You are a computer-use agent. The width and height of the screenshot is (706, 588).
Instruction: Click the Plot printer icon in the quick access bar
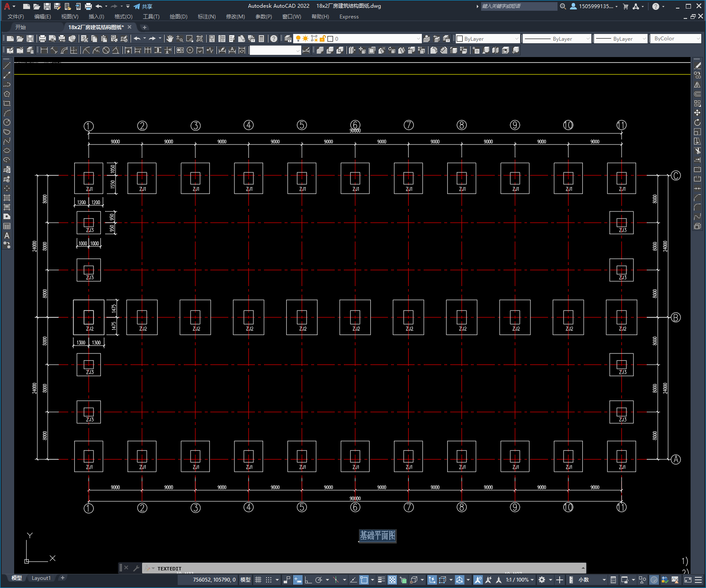pos(88,6)
